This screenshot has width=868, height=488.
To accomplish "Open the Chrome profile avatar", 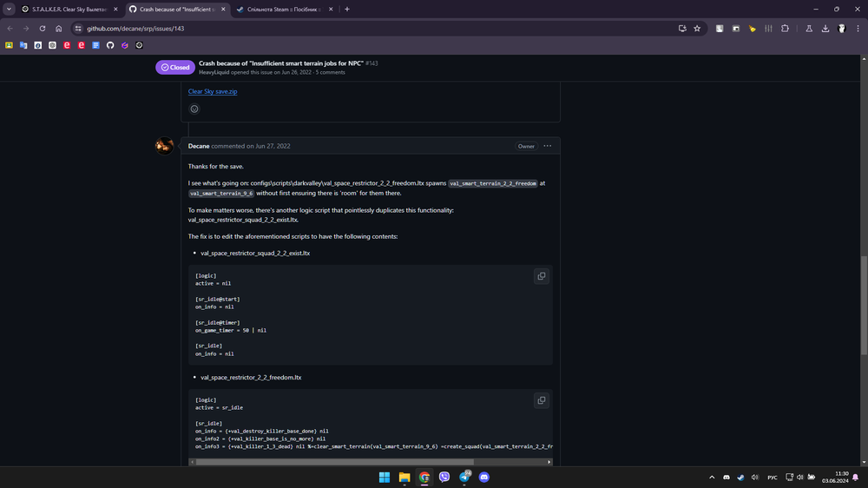I will (842, 29).
